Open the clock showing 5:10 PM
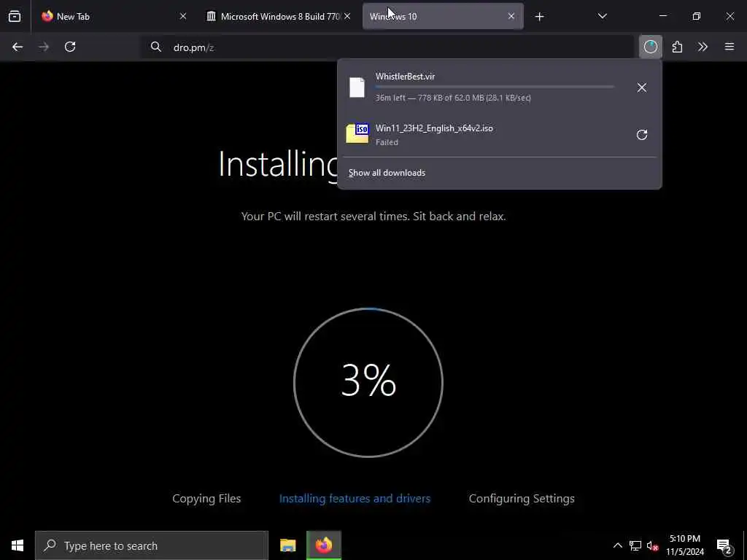 point(685,545)
